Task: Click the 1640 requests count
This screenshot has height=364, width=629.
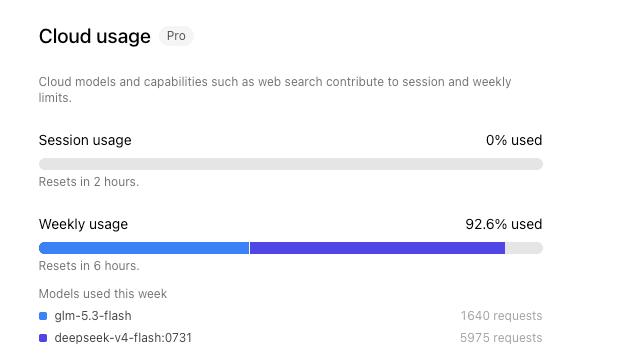Action: click(x=501, y=316)
